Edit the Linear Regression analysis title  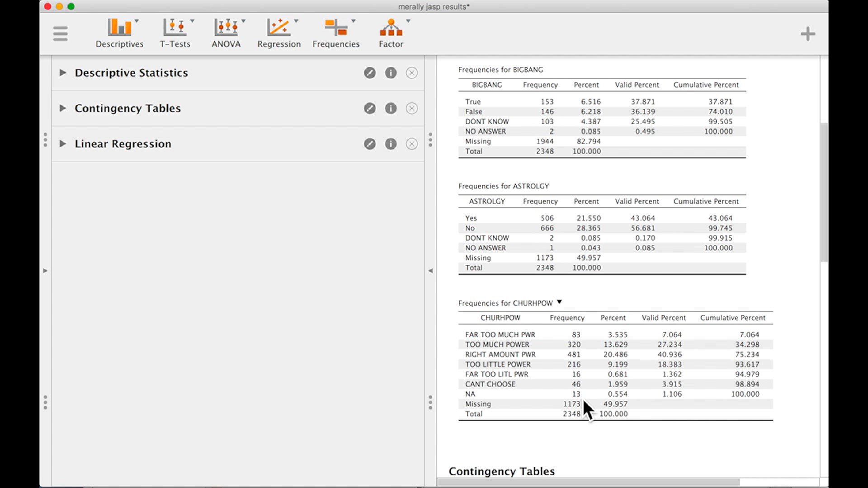point(370,144)
